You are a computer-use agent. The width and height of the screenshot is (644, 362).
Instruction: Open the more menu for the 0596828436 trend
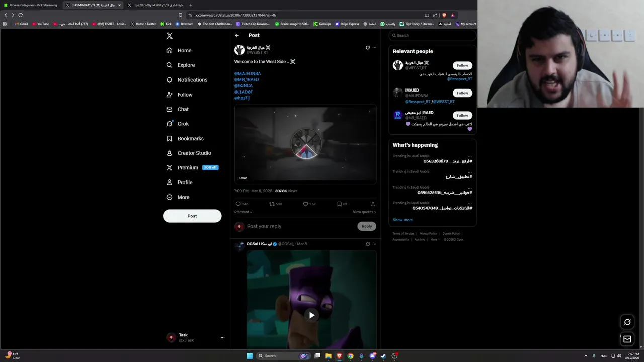470,188
